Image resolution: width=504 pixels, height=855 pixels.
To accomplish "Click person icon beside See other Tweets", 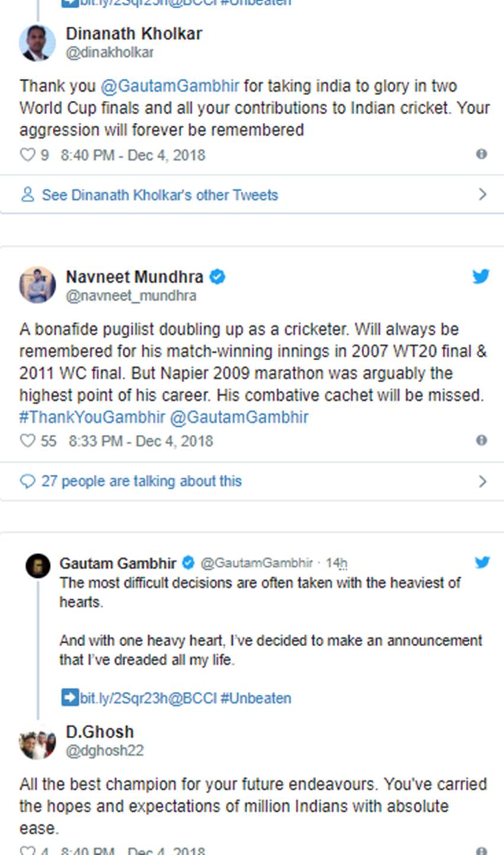I will tap(27, 195).
